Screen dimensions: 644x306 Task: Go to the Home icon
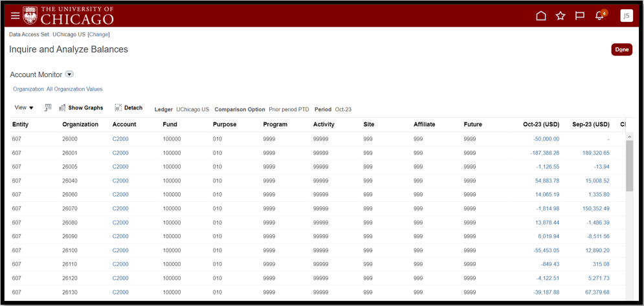(x=541, y=16)
